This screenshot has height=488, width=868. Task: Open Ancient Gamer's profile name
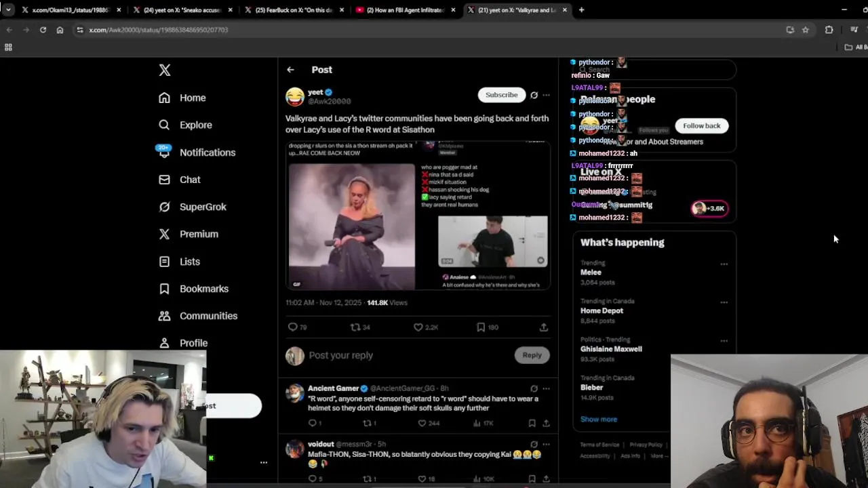click(333, 388)
